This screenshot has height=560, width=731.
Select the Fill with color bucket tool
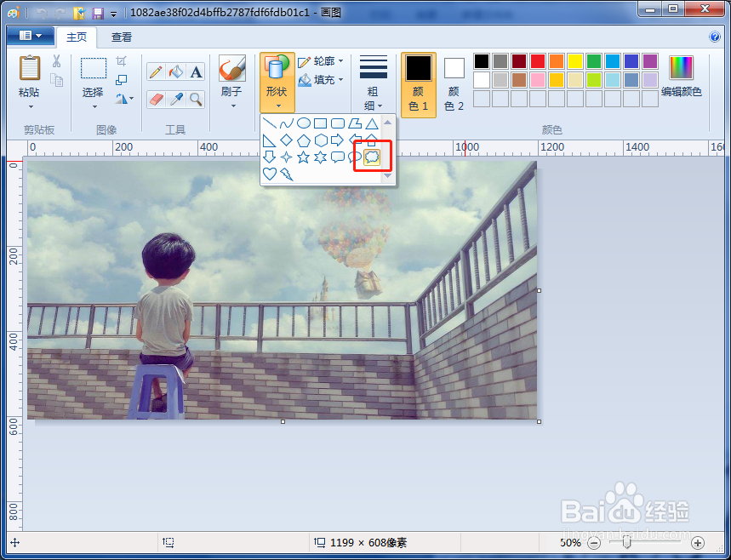click(x=176, y=71)
